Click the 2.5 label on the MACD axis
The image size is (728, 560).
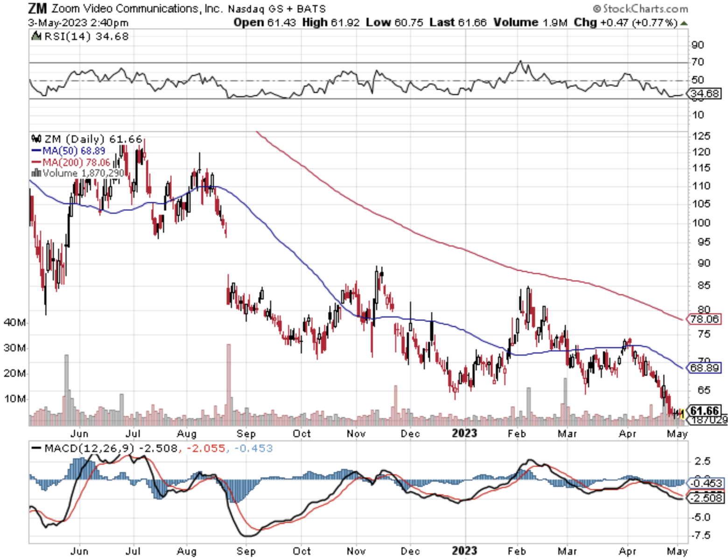pos(702,462)
